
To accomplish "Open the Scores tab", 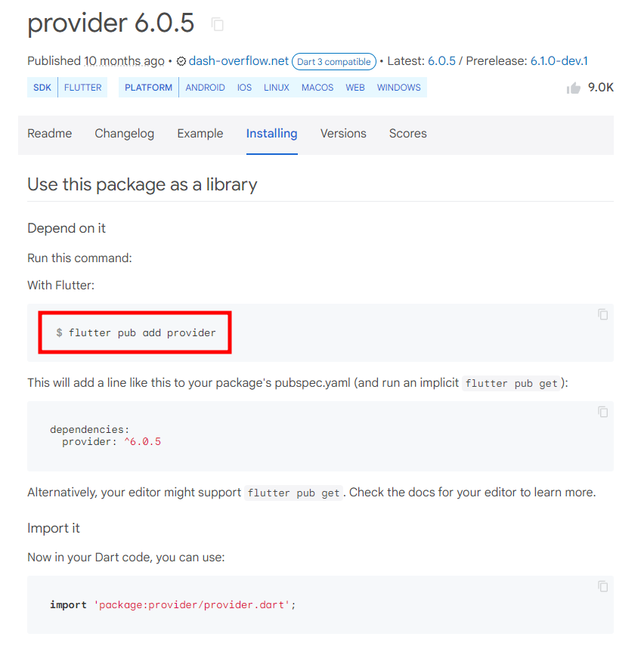I will click(407, 134).
